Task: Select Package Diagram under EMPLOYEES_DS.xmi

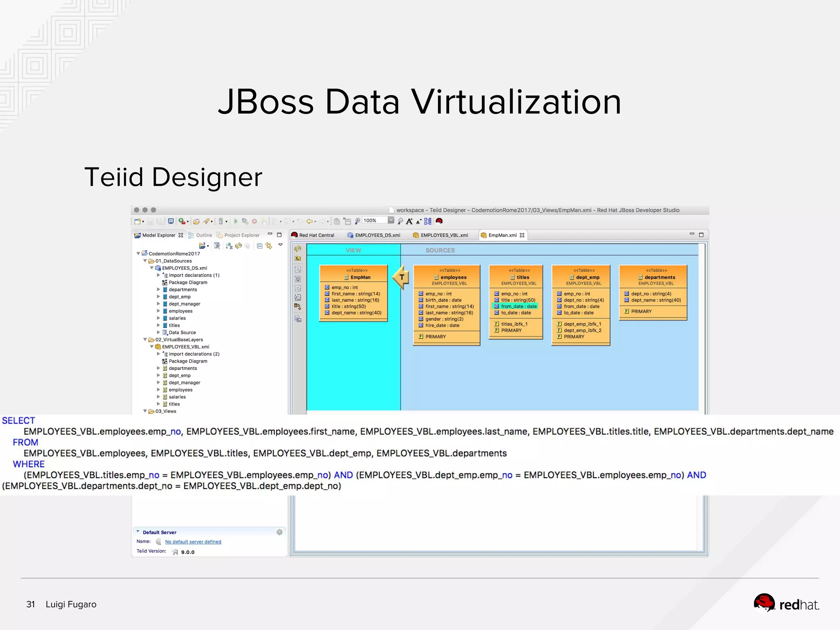Action: click(185, 283)
